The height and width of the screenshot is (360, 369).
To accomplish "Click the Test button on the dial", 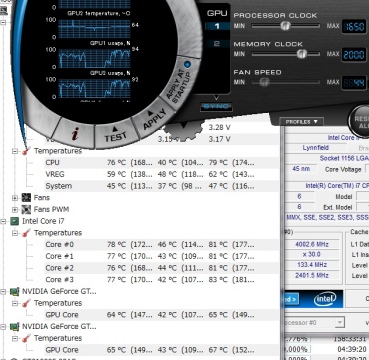I will [115, 134].
